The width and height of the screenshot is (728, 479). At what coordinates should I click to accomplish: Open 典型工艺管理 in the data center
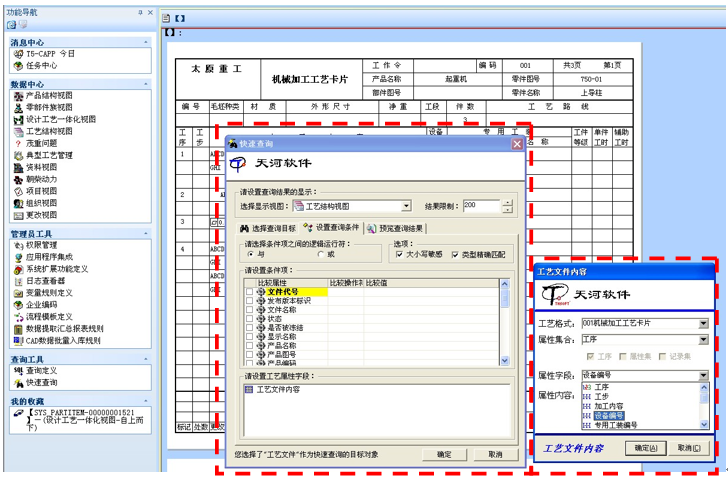(43, 155)
